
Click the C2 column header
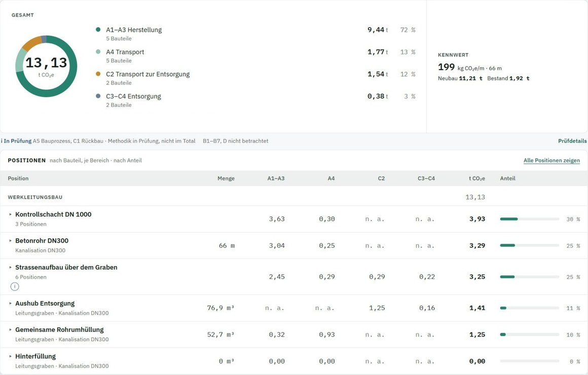pyautogui.click(x=381, y=178)
